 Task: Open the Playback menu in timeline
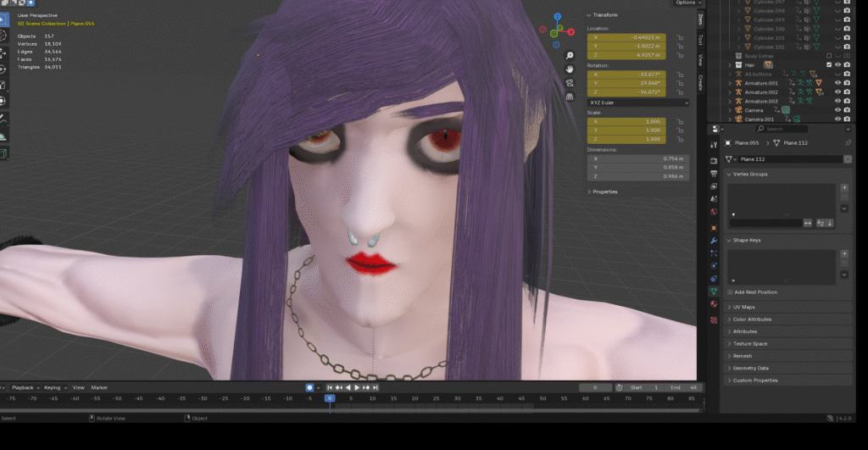[23, 387]
